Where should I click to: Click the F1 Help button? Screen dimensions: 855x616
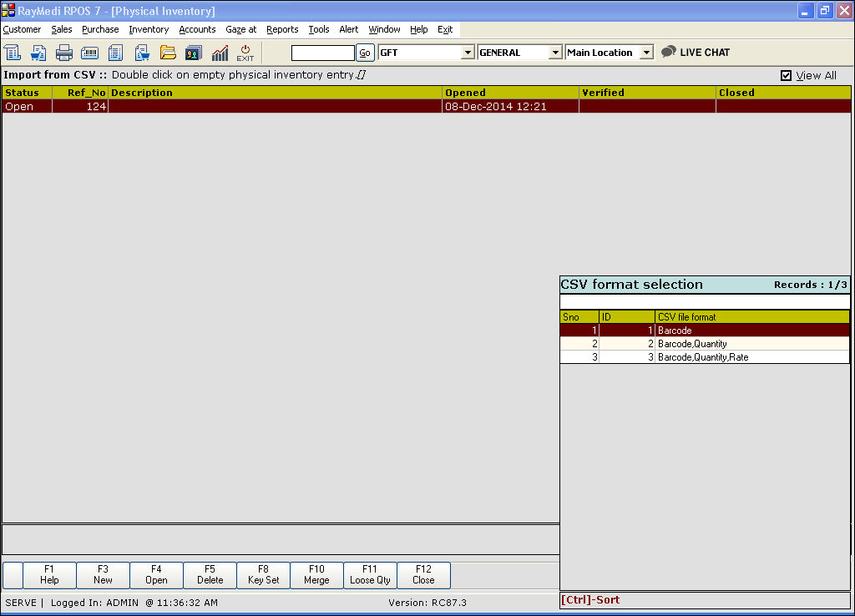[x=49, y=575]
